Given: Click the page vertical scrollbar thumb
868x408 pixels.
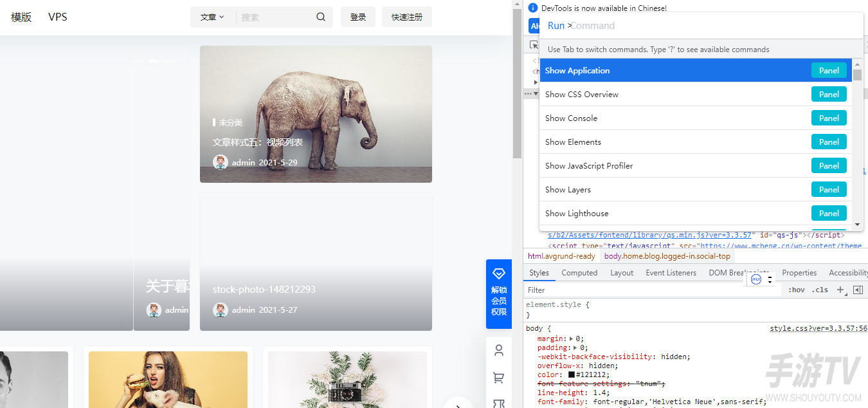Looking at the screenshot, I should (517, 84).
